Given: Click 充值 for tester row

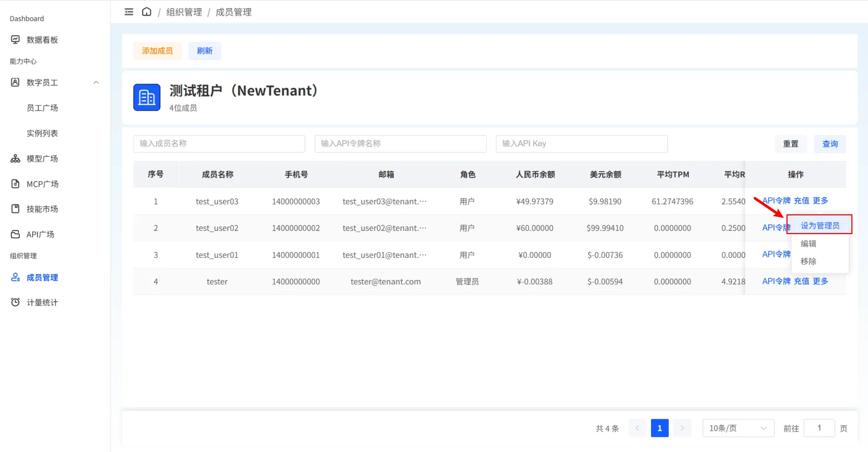Looking at the screenshot, I should pos(802,281).
